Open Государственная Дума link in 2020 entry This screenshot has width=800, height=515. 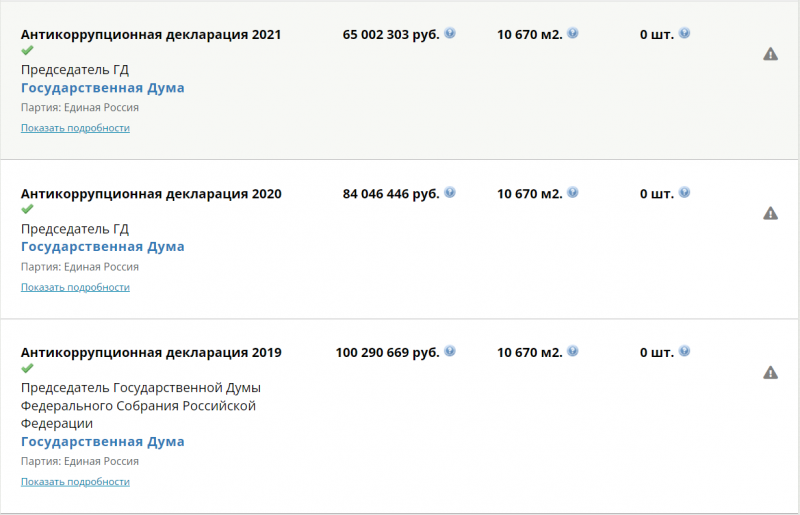tap(103, 247)
